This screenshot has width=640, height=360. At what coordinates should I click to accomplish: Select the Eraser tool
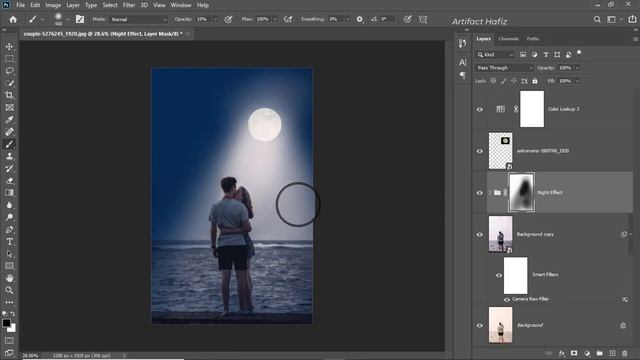click(x=9, y=180)
